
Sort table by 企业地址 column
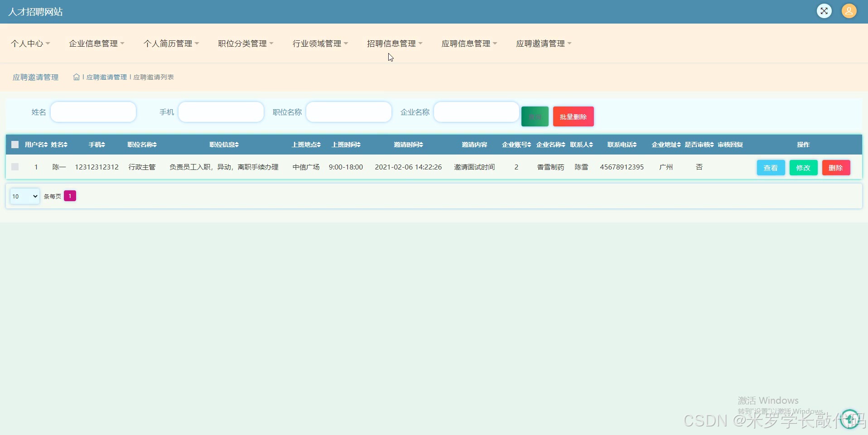tap(666, 145)
